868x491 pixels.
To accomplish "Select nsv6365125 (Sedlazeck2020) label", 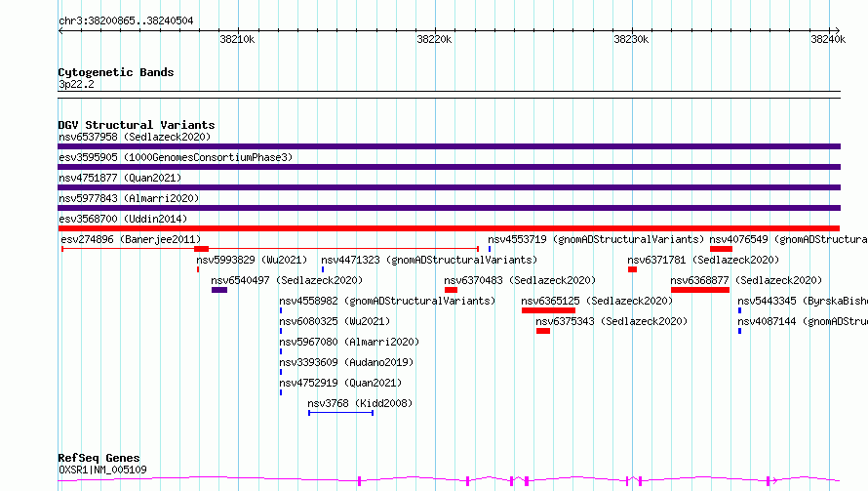I will 597,301.
